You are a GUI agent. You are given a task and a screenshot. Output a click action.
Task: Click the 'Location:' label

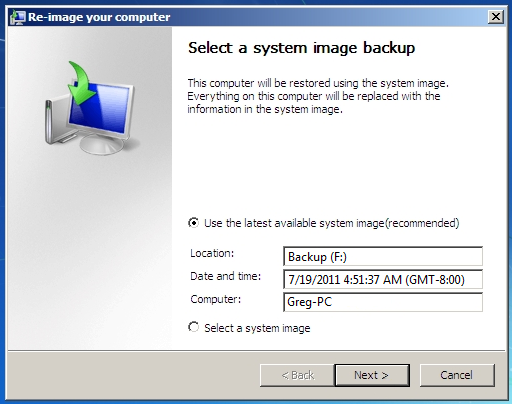click(x=212, y=253)
